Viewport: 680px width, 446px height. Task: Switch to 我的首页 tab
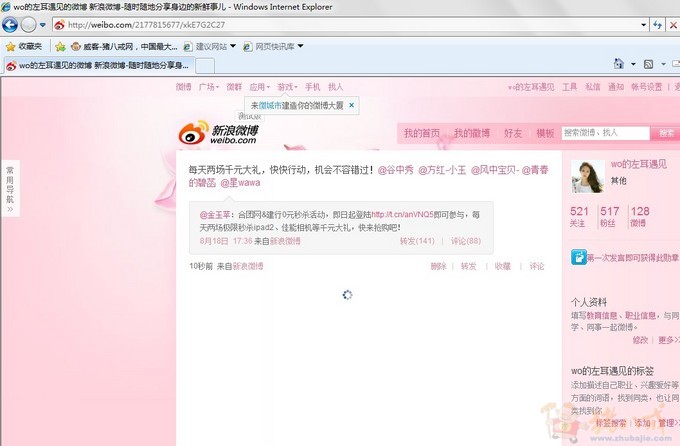coord(421,133)
